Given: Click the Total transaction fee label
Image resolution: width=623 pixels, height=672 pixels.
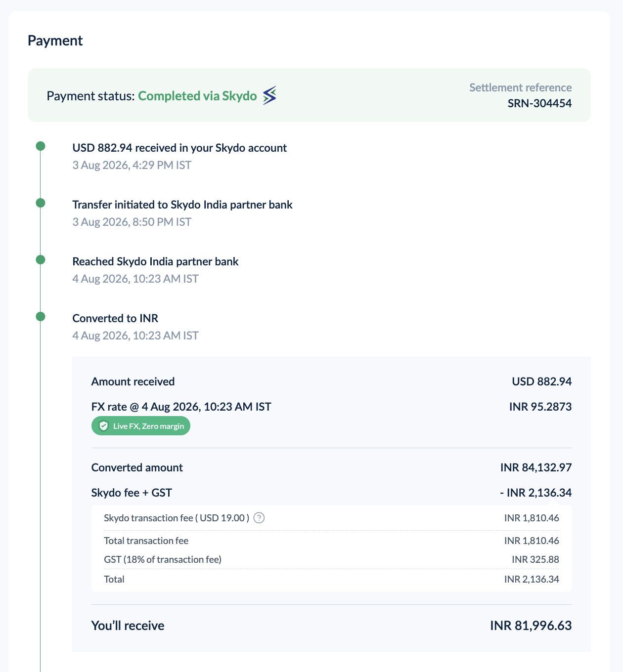Looking at the screenshot, I should (x=146, y=541).
